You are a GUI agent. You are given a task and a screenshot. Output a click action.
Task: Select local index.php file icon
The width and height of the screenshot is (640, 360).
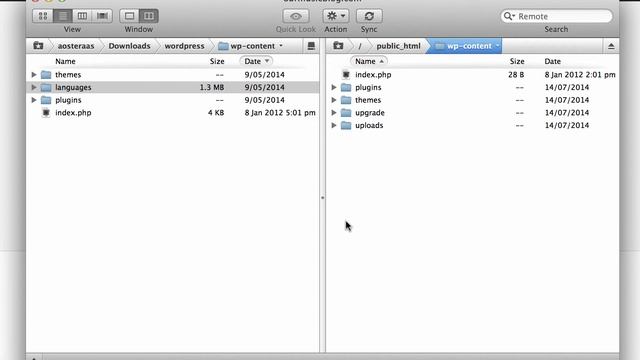[x=46, y=113]
